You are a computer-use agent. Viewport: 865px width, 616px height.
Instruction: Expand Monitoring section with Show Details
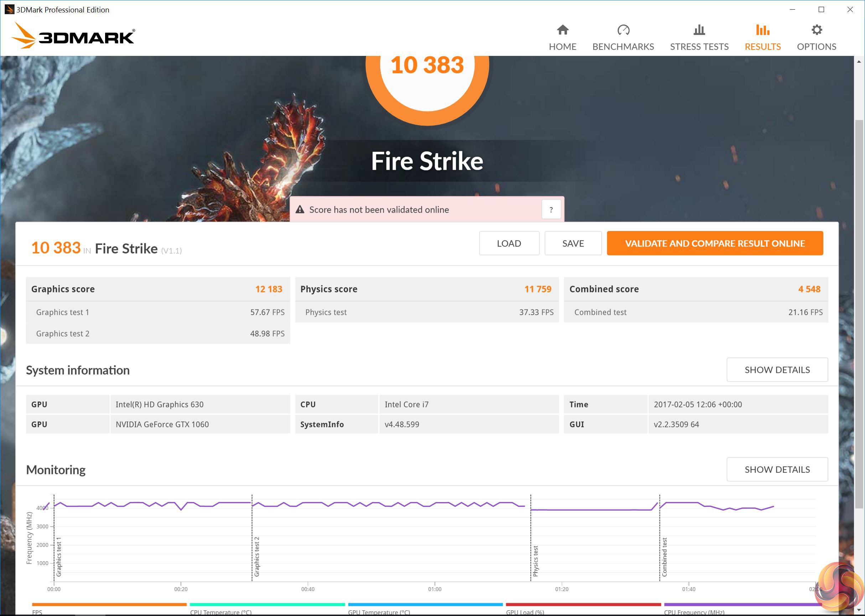click(777, 469)
